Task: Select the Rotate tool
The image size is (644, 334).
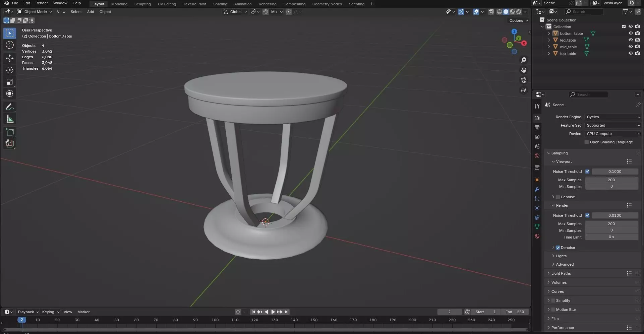Action: click(x=10, y=70)
